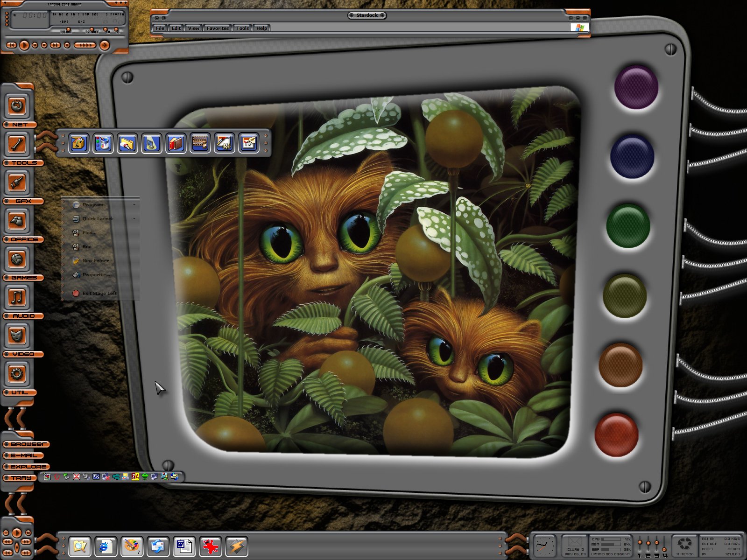Open the GFX brush icon

[17, 182]
